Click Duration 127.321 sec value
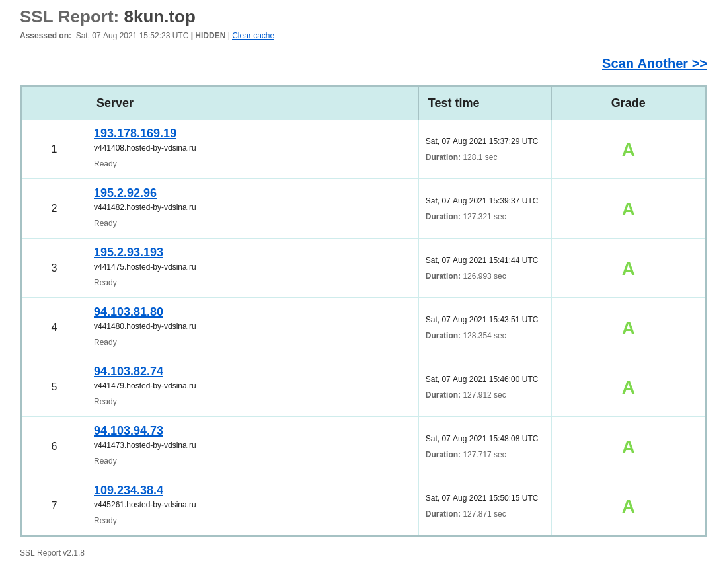This screenshot has height=588, width=727. click(484, 217)
